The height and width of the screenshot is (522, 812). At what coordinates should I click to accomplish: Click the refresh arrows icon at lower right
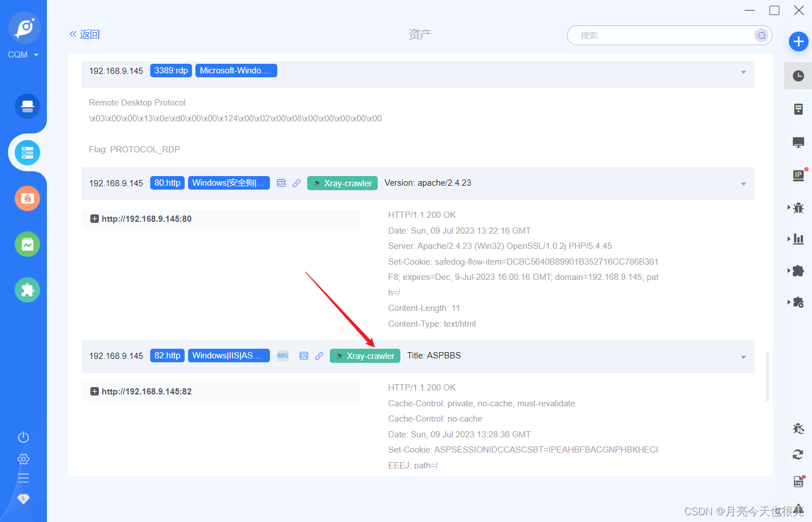pyautogui.click(x=798, y=454)
